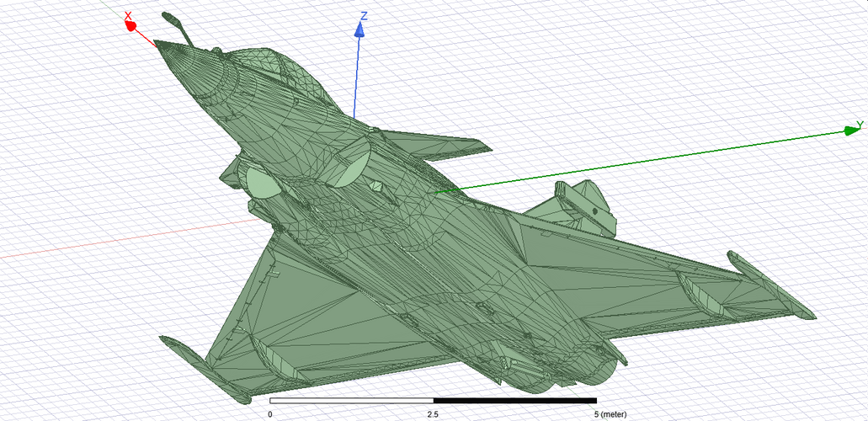
Task: Select the aircraft's vertical tail fin
Action: tap(587, 206)
